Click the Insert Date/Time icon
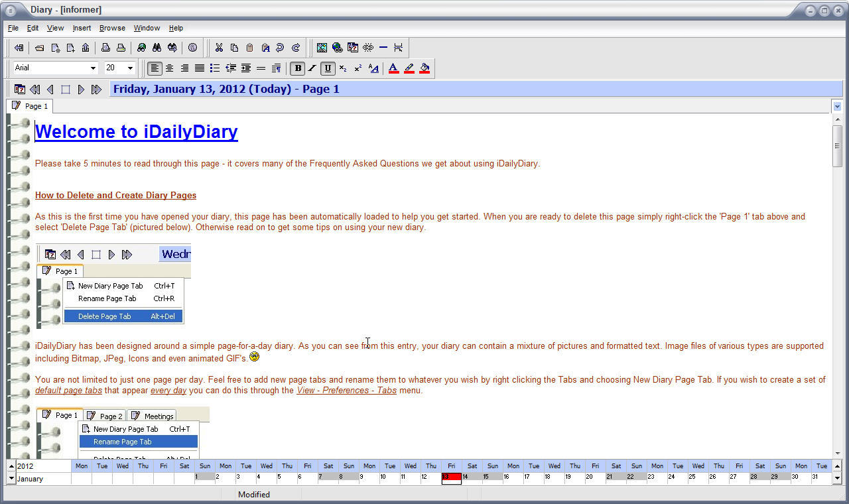Screen dimensions: 849x504 coord(353,48)
